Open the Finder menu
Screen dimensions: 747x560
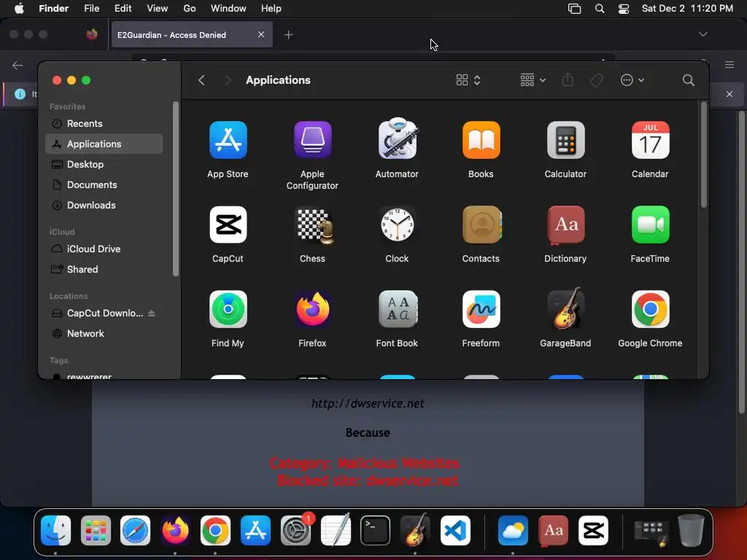click(53, 9)
